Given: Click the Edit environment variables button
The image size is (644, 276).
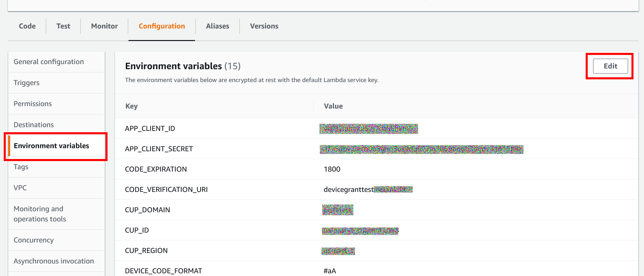Looking at the screenshot, I should click(x=610, y=66).
